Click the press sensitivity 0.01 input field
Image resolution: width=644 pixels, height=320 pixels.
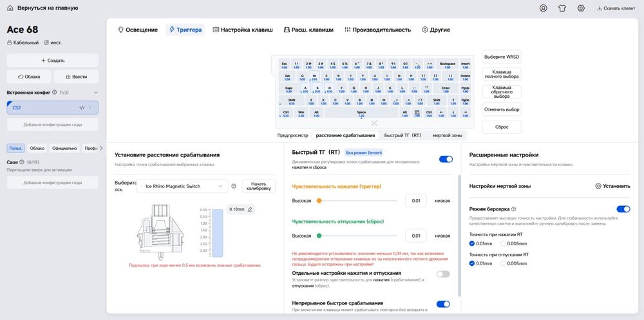pyautogui.click(x=415, y=200)
